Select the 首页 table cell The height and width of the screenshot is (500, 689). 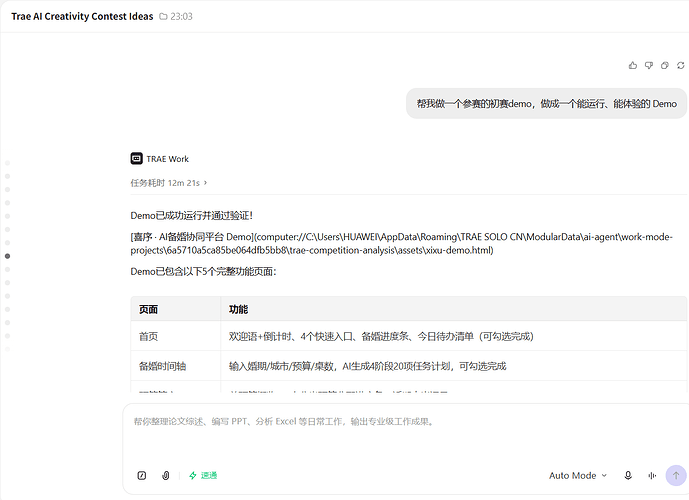[x=176, y=336]
